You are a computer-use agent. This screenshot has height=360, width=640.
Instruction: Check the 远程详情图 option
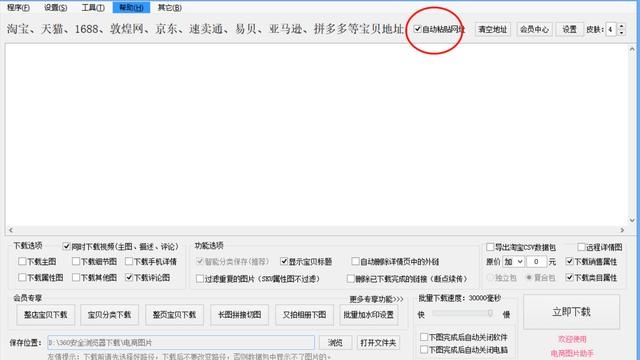tap(581, 247)
